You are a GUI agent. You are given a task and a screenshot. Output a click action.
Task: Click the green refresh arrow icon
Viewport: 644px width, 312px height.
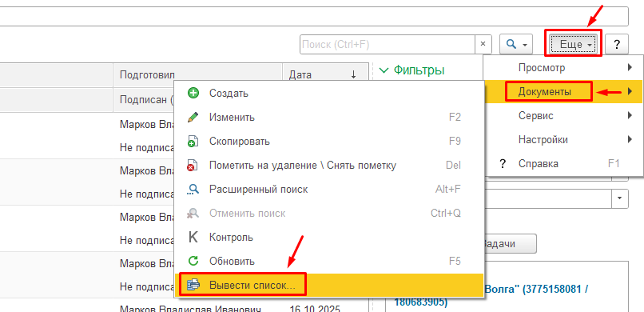193,261
